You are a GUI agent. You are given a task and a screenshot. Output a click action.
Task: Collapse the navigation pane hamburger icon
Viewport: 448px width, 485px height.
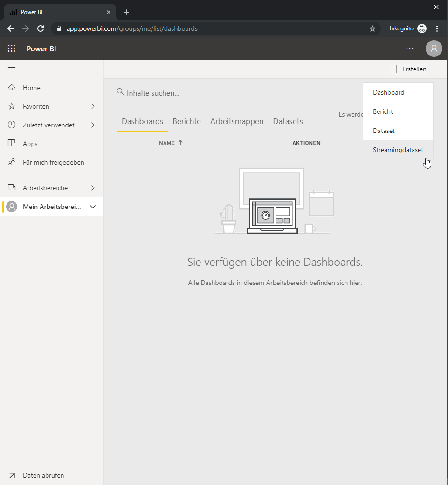[x=12, y=69]
